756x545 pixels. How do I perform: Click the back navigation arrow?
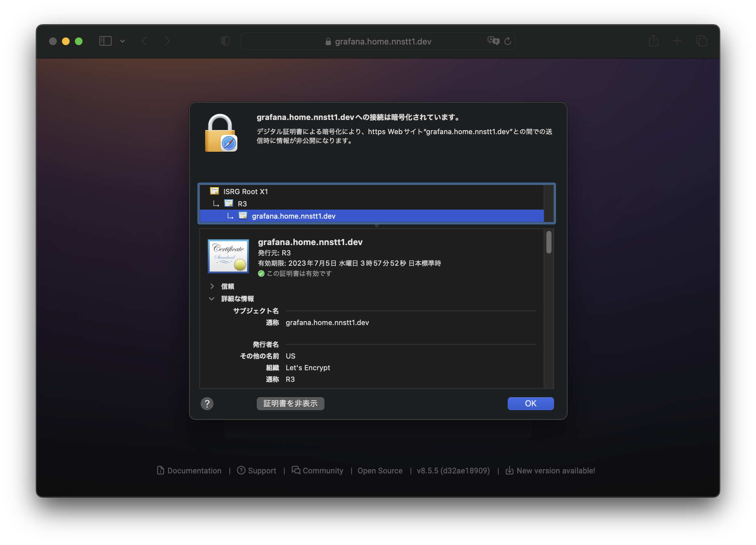click(145, 41)
